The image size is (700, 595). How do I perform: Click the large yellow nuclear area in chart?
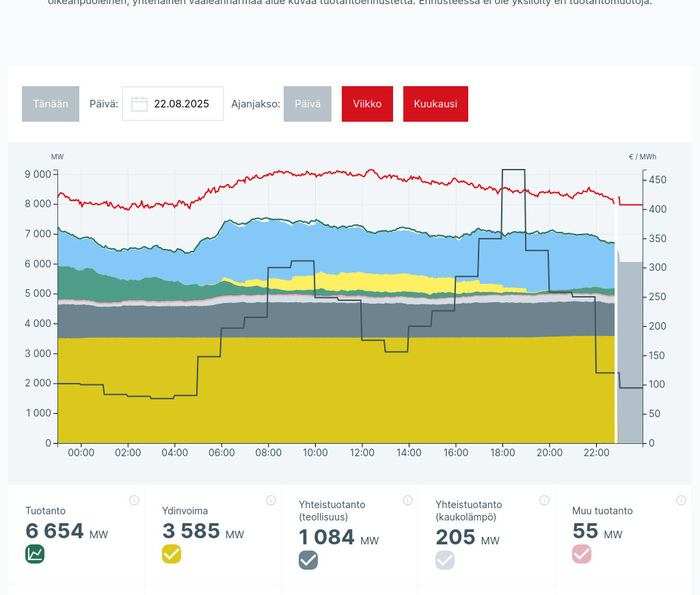tap(335, 390)
